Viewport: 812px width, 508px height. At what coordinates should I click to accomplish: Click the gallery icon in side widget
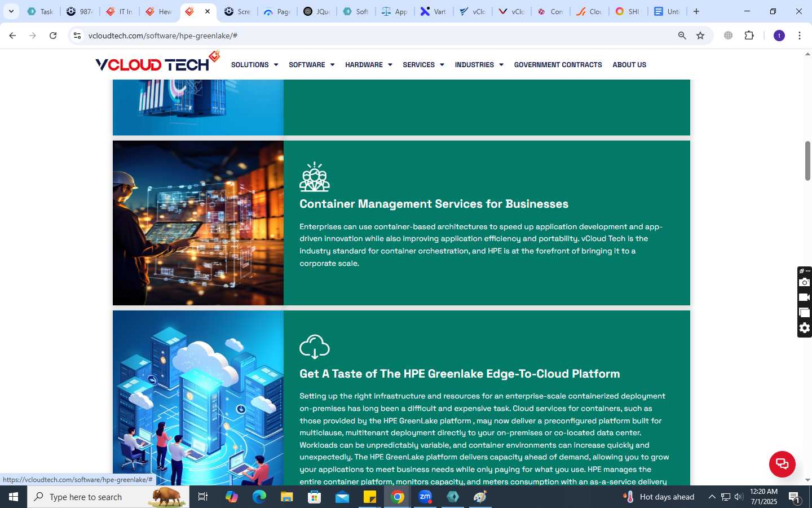(805, 313)
